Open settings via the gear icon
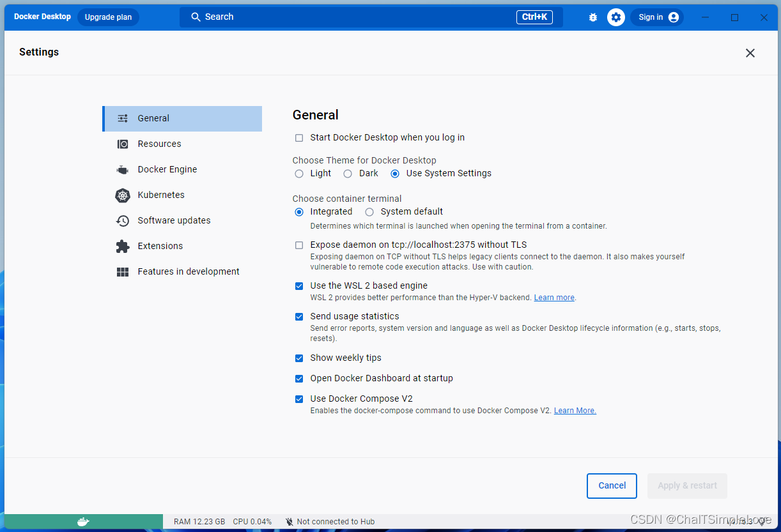The image size is (781, 532). [616, 17]
